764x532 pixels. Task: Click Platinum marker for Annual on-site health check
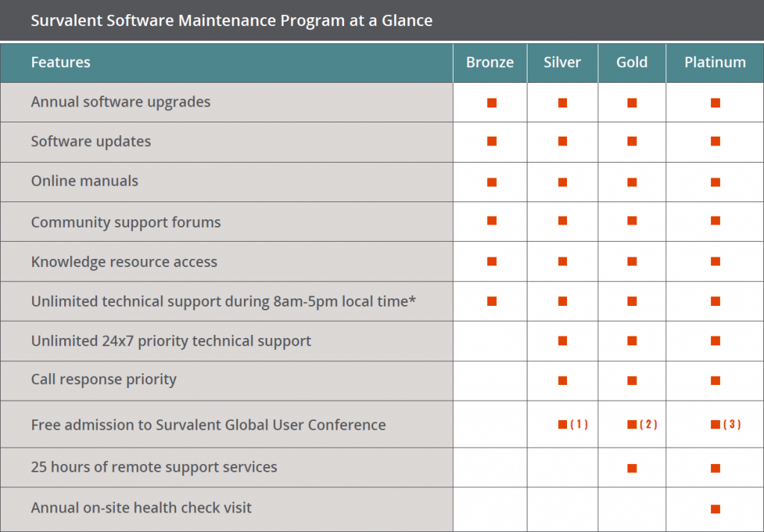click(x=716, y=509)
